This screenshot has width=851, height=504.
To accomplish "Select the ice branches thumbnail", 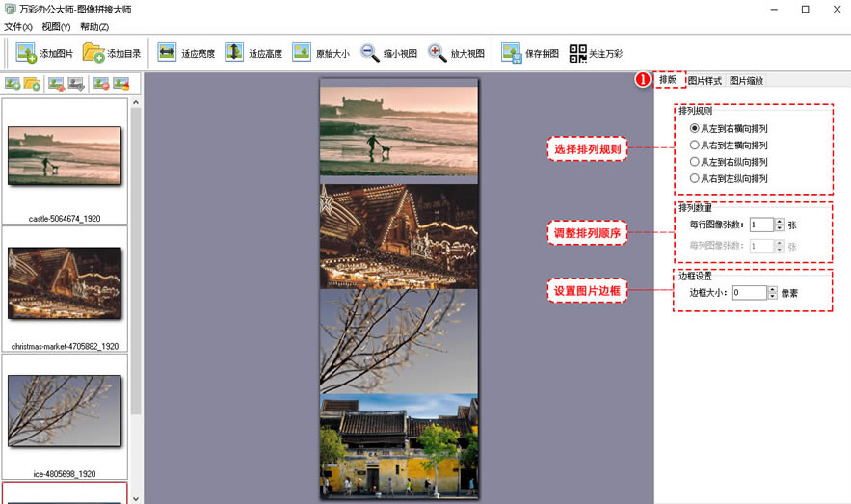I will pos(65,411).
